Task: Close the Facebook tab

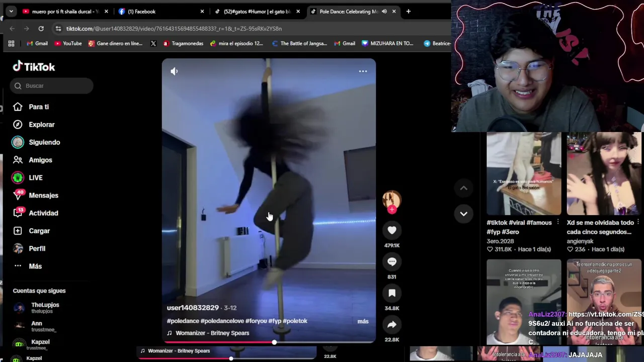Action: click(202, 11)
